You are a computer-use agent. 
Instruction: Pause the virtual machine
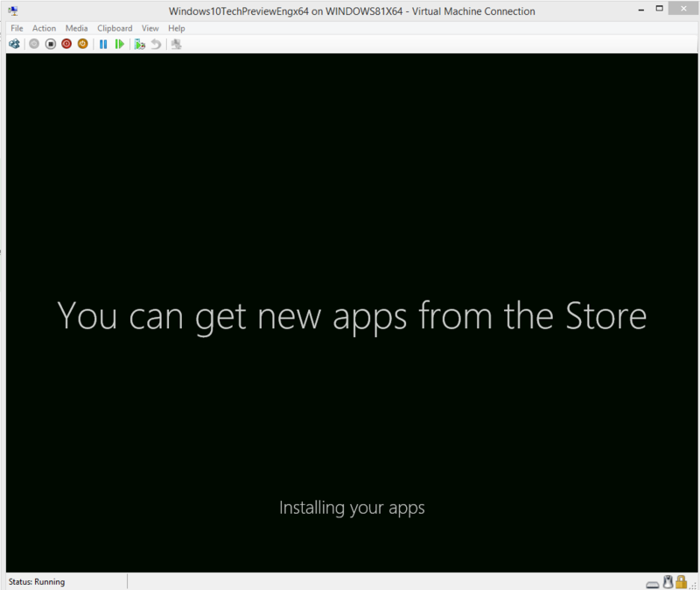point(103,45)
